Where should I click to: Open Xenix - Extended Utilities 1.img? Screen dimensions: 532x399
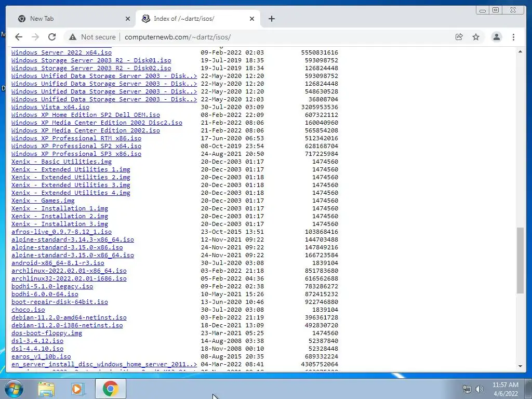click(71, 170)
